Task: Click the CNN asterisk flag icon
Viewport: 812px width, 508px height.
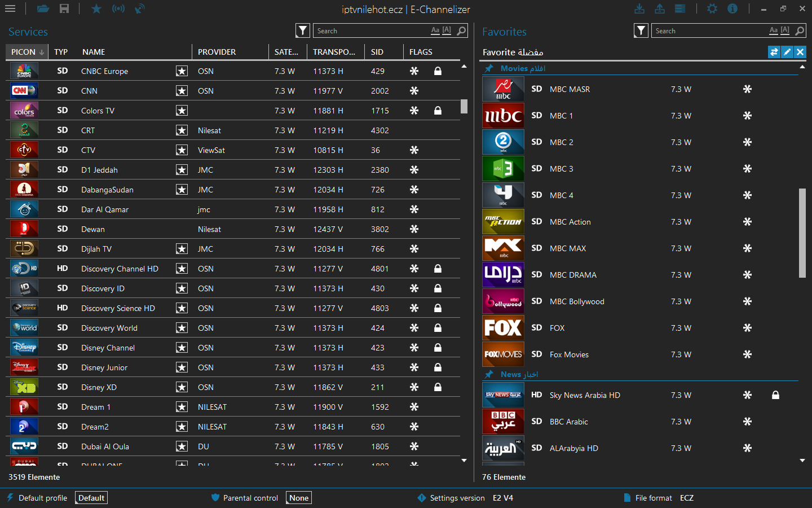Action: 414,91
